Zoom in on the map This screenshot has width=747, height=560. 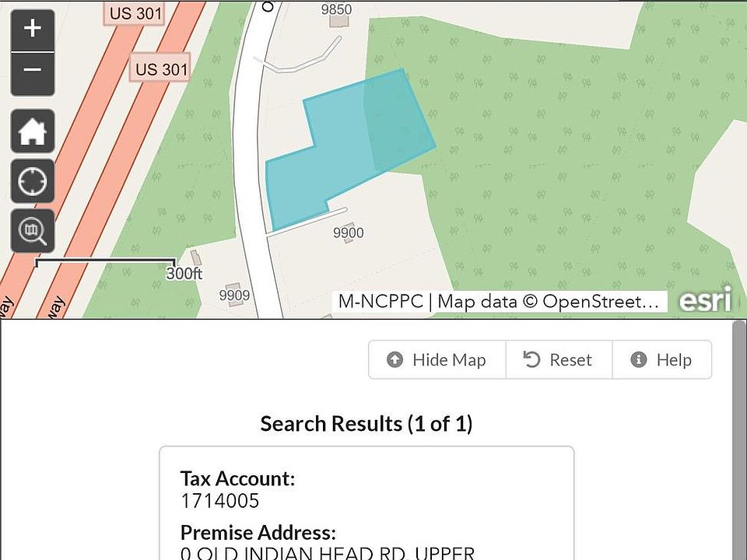click(x=32, y=30)
